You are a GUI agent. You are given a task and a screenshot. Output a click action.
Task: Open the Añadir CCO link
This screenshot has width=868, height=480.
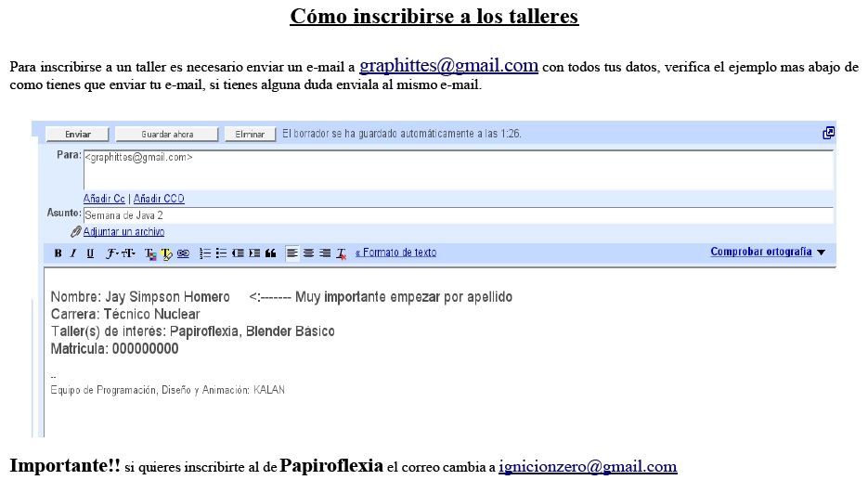click(159, 199)
